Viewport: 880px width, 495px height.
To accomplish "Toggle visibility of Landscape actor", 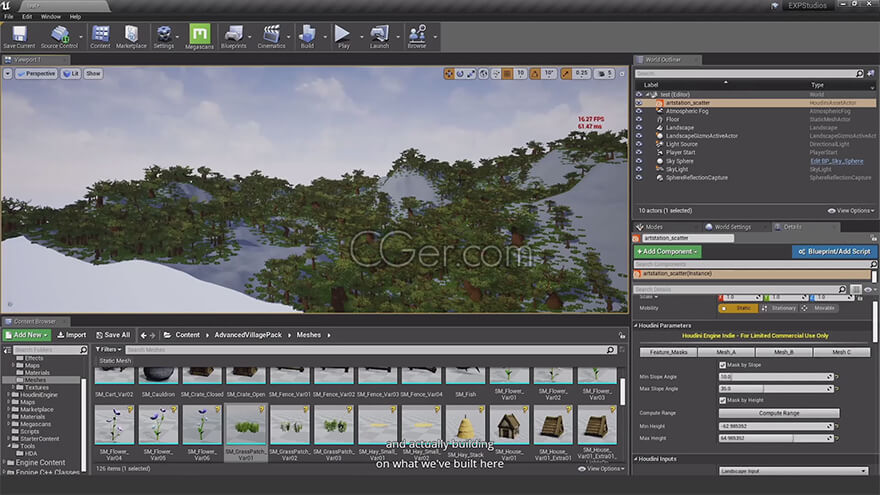I will 639,127.
